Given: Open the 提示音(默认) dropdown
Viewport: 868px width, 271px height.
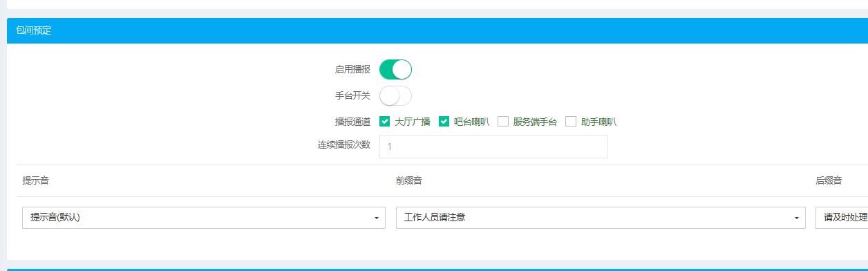Looking at the screenshot, I should pos(204,218).
